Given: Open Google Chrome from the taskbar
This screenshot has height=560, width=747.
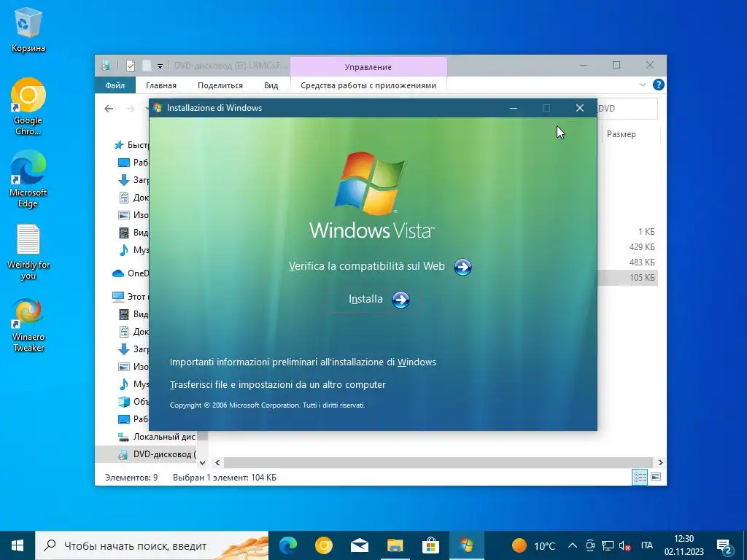Looking at the screenshot, I should (x=324, y=545).
